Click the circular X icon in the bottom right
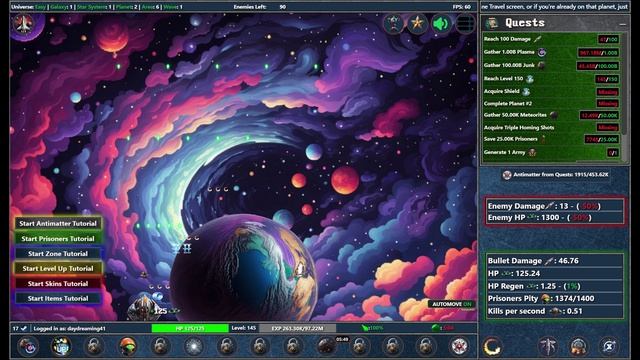Screen dimensions: 640x360 point(609,347)
